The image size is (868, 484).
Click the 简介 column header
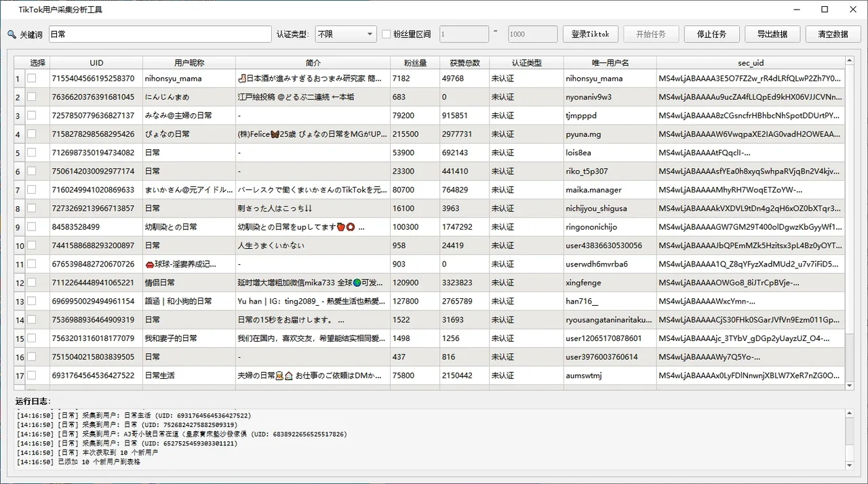[x=313, y=62]
